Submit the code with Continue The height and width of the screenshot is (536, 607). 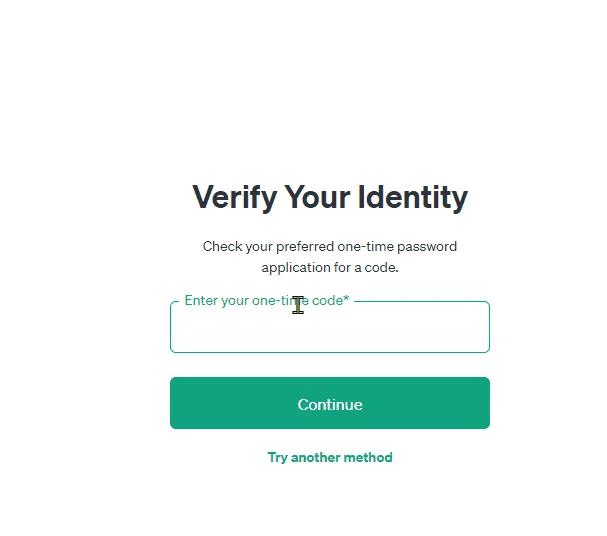330,403
